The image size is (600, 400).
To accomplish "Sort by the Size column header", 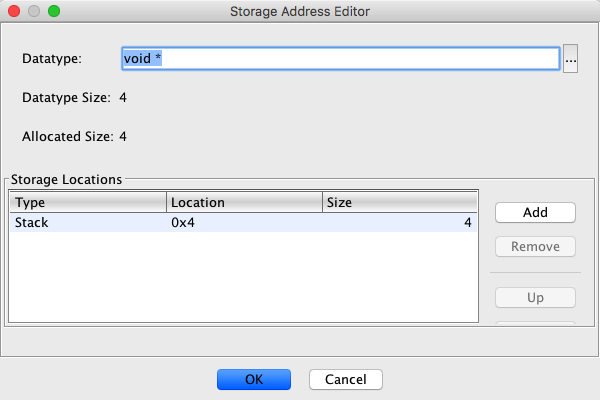I will coord(401,202).
